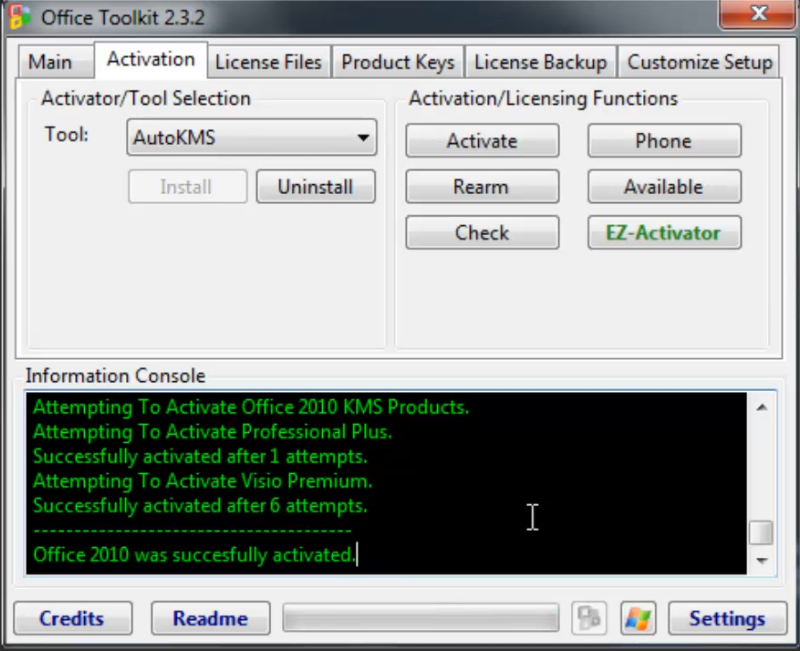Click the Rearm button
Viewport: 800px width, 651px height.
point(482,187)
